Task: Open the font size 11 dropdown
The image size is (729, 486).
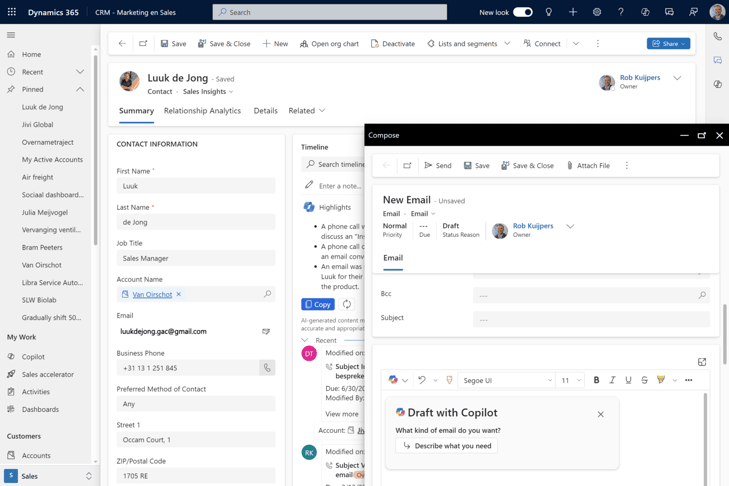Action: click(x=571, y=380)
